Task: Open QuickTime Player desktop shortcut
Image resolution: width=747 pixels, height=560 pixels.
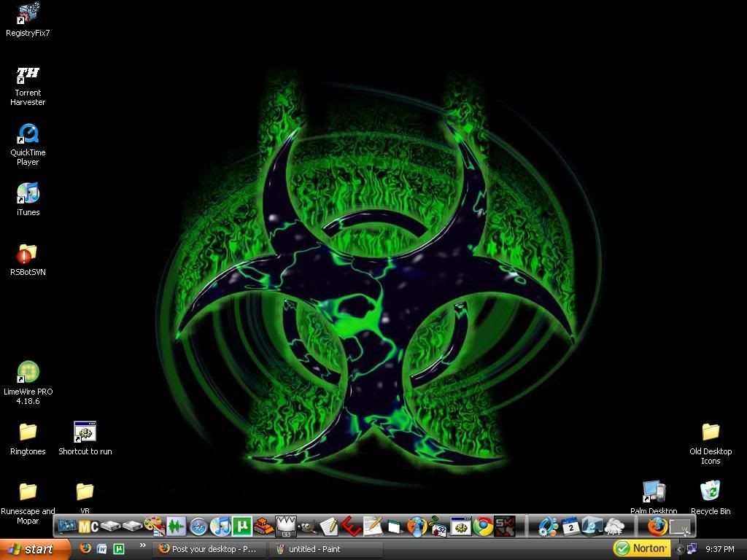Action: point(28,134)
